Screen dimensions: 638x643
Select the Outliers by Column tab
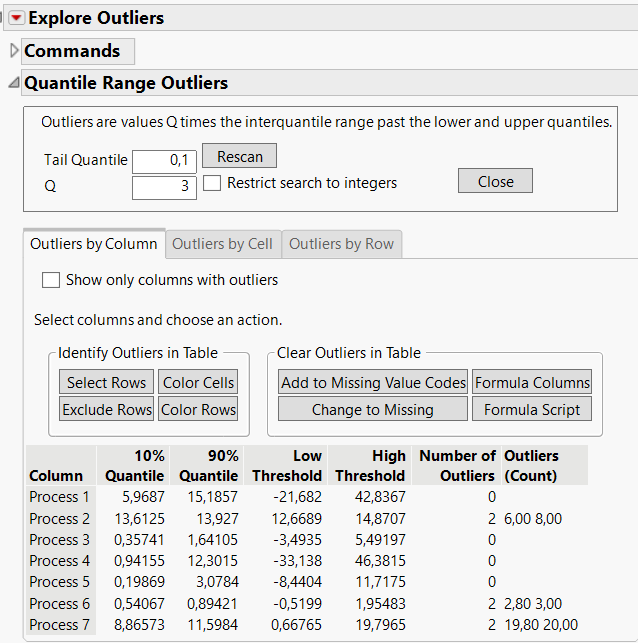pyautogui.click(x=94, y=244)
